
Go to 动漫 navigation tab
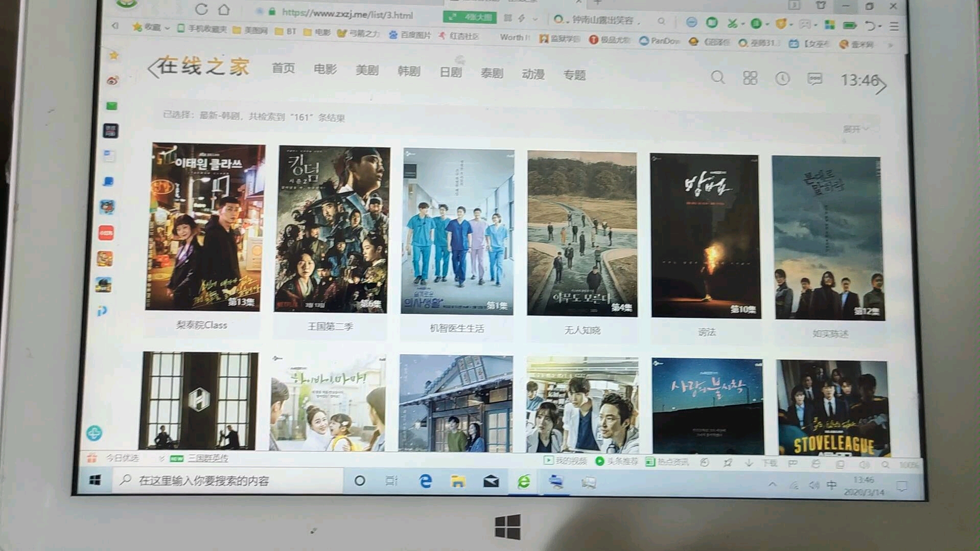pos(533,74)
